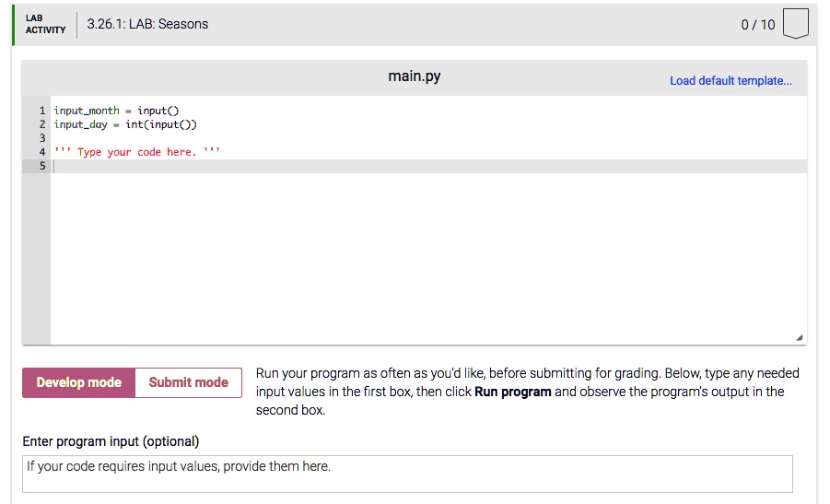Image resolution: width=830 pixels, height=504 pixels.
Task: Place cursor on input_day code line
Action: pyautogui.click(x=125, y=124)
